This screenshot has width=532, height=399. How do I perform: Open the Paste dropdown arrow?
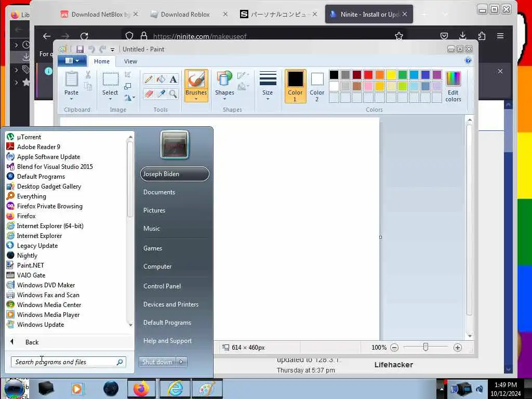71,99
